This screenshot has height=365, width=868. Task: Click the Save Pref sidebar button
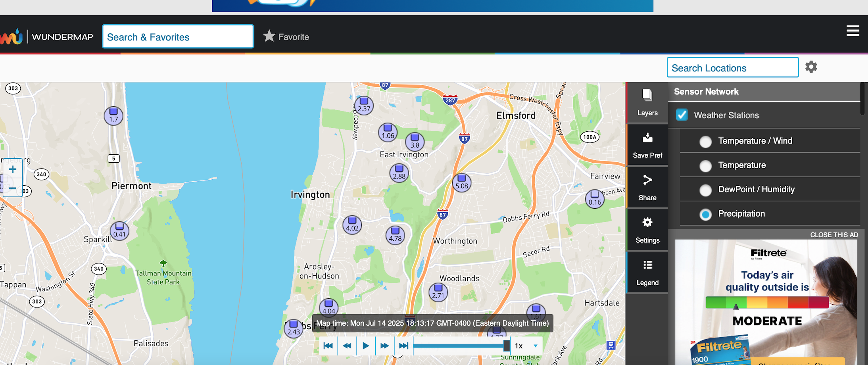pos(647,145)
